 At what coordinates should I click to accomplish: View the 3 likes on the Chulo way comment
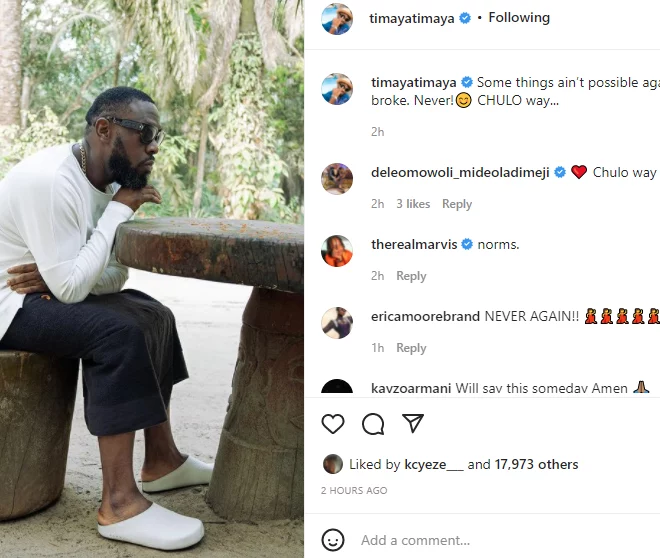click(x=413, y=204)
